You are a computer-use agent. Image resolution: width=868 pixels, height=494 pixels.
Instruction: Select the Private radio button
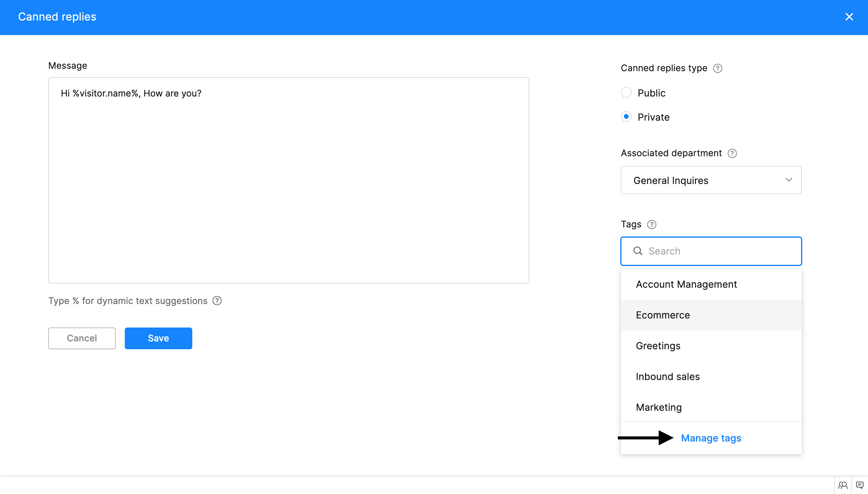626,117
